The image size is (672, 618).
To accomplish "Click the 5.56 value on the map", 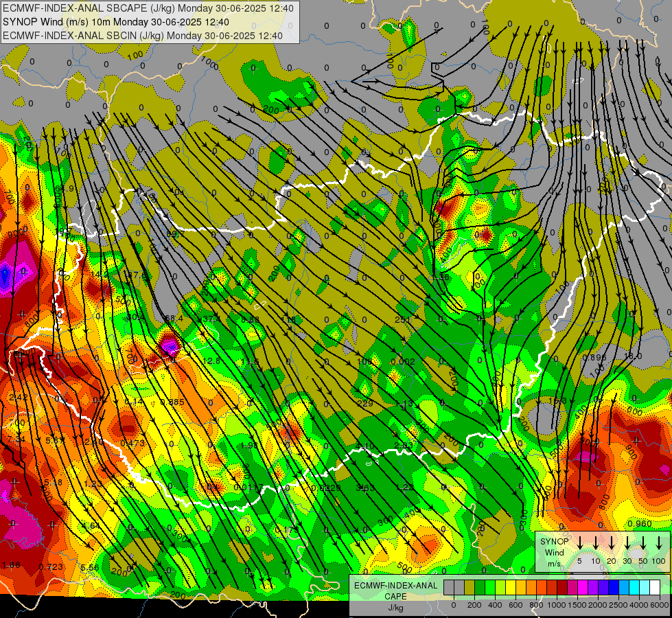I will click(x=90, y=567).
